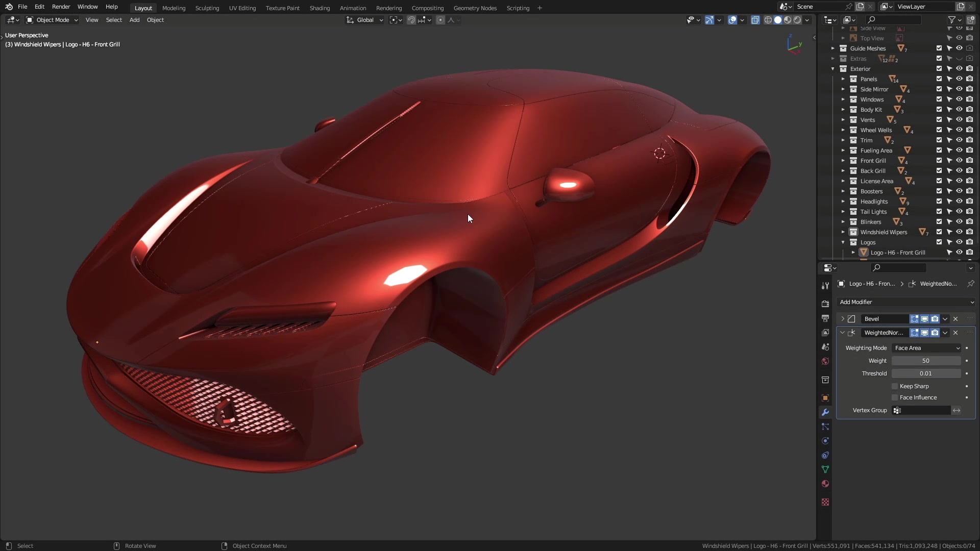Click the Threshold value field
Image resolution: width=980 pixels, height=551 pixels.
[926, 373]
